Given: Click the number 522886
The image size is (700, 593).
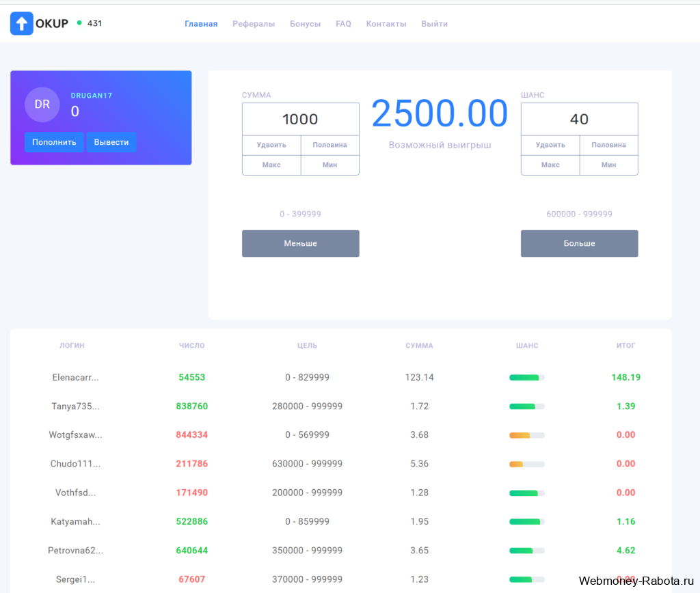Looking at the screenshot, I should click(192, 522).
